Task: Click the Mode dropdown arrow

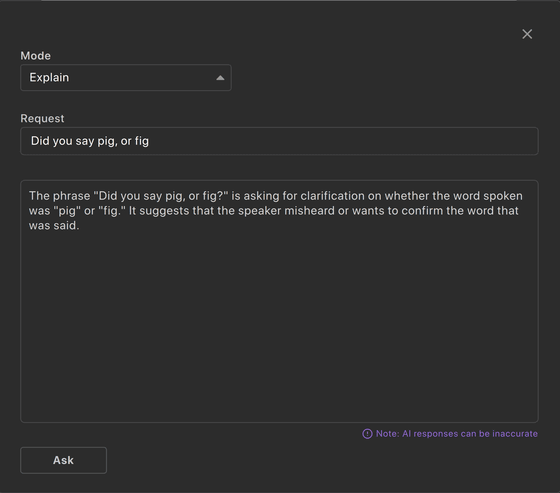Action: 220,78
